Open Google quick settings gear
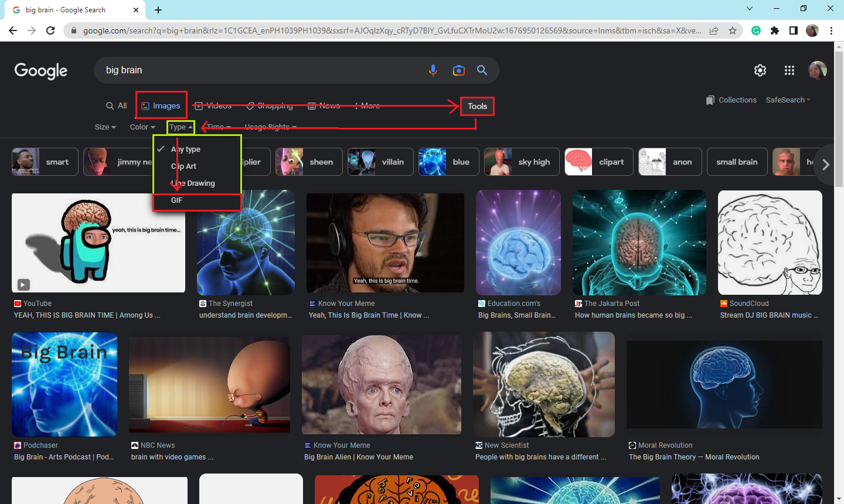 760,70
